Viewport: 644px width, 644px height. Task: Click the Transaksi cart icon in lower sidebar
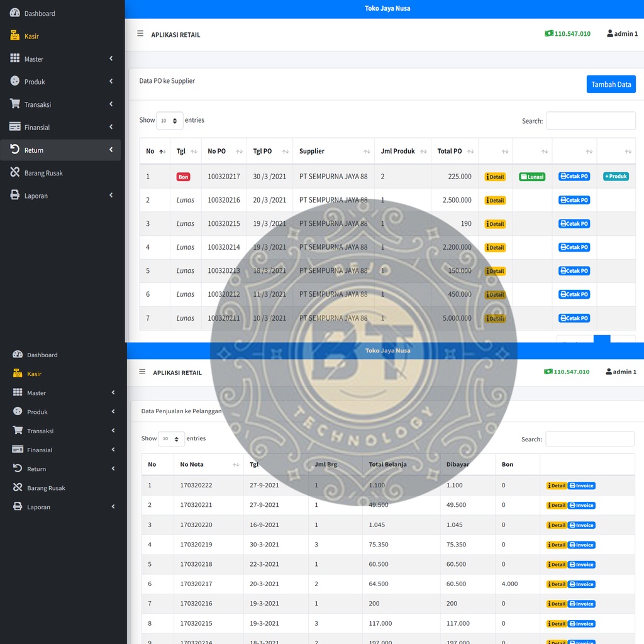(x=18, y=430)
